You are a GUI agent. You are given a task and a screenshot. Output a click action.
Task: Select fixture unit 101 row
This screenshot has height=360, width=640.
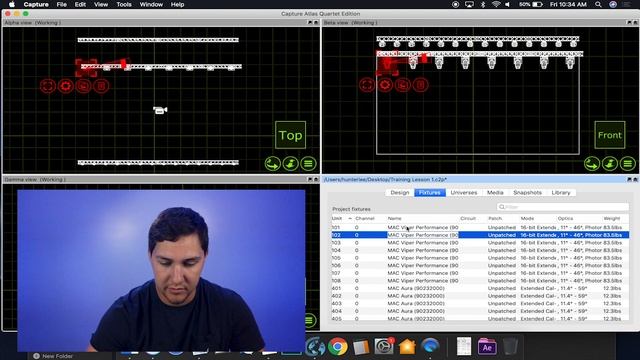(480, 227)
